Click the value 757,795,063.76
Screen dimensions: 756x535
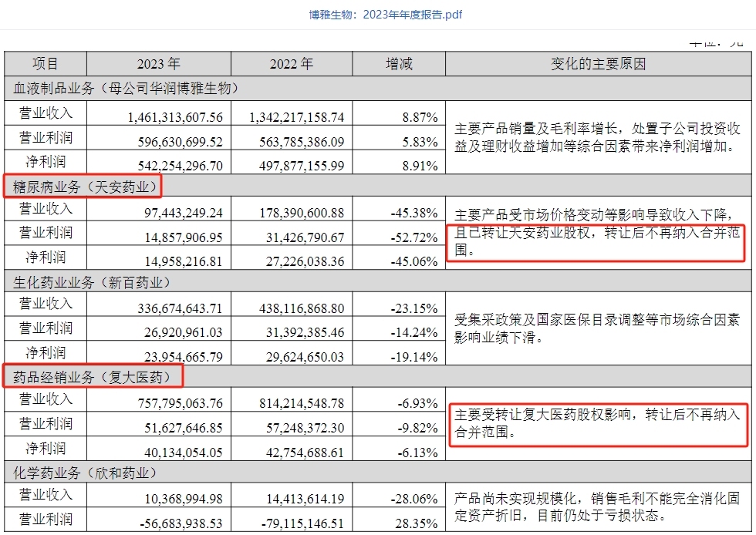(x=181, y=403)
